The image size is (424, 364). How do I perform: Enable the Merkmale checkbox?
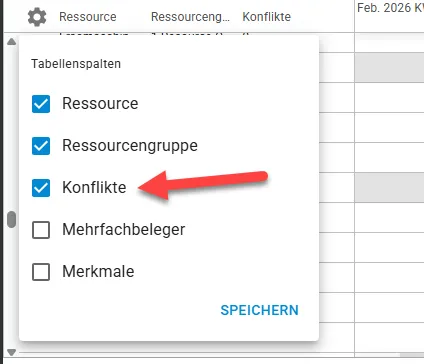pyautogui.click(x=41, y=272)
